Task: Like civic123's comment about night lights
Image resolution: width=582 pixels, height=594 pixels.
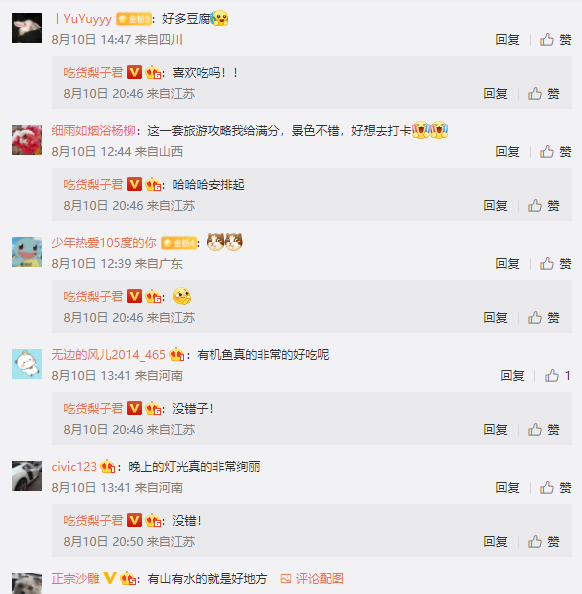Action: [x=555, y=487]
